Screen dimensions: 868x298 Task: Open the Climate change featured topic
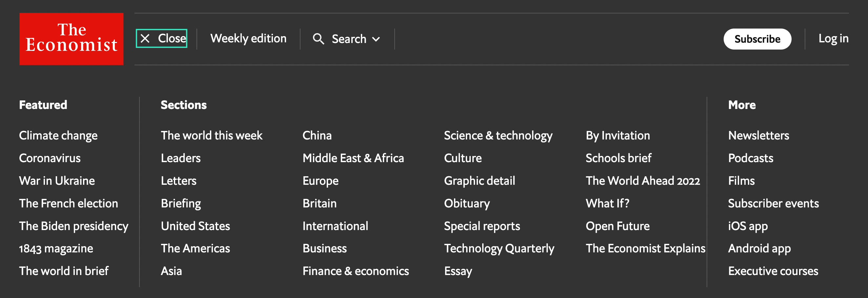[x=58, y=136]
